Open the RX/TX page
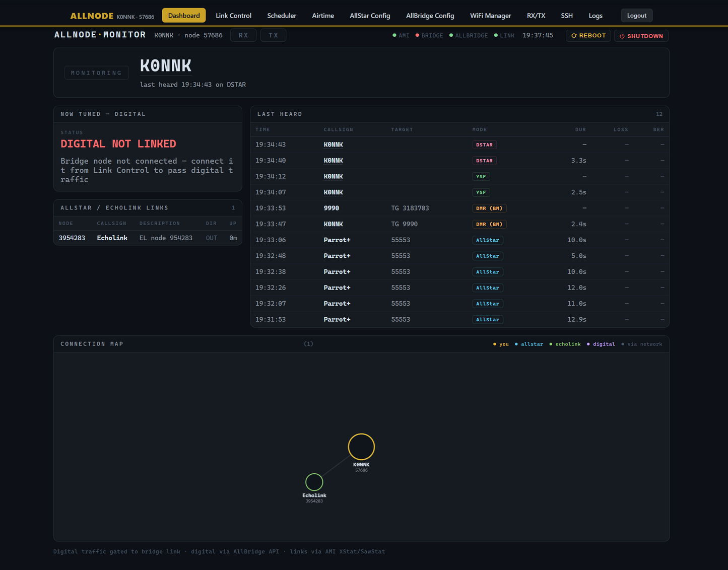Screen dimensions: 728x570 tap(536, 16)
